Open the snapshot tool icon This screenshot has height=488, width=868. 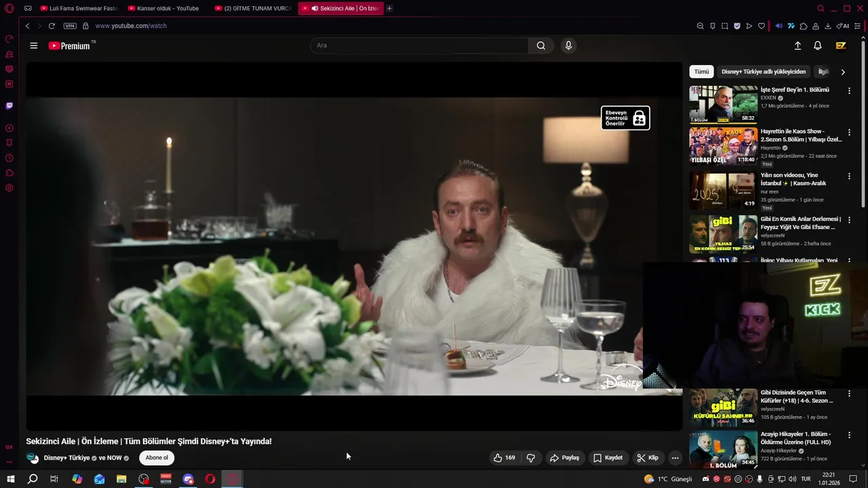click(725, 26)
